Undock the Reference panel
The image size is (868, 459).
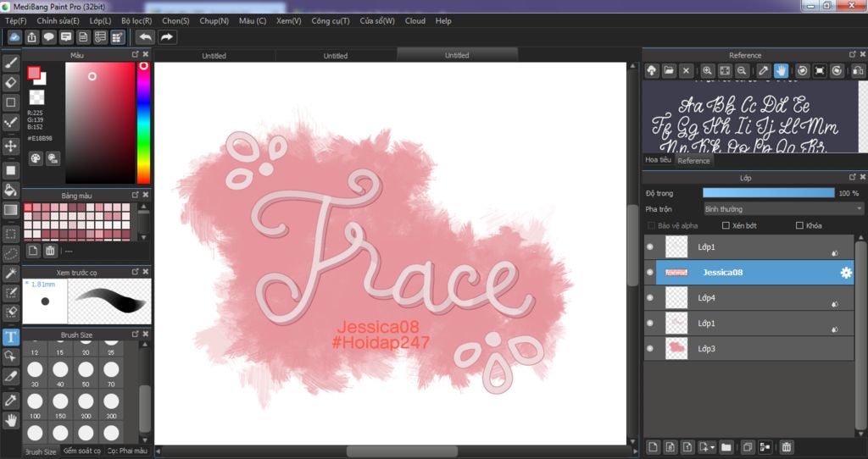(x=853, y=54)
